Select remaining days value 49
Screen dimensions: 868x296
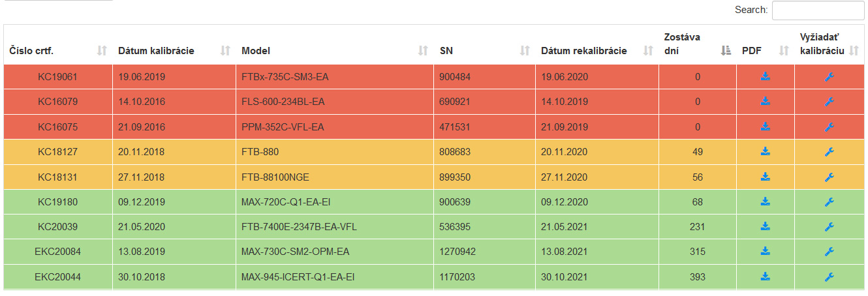(x=698, y=152)
